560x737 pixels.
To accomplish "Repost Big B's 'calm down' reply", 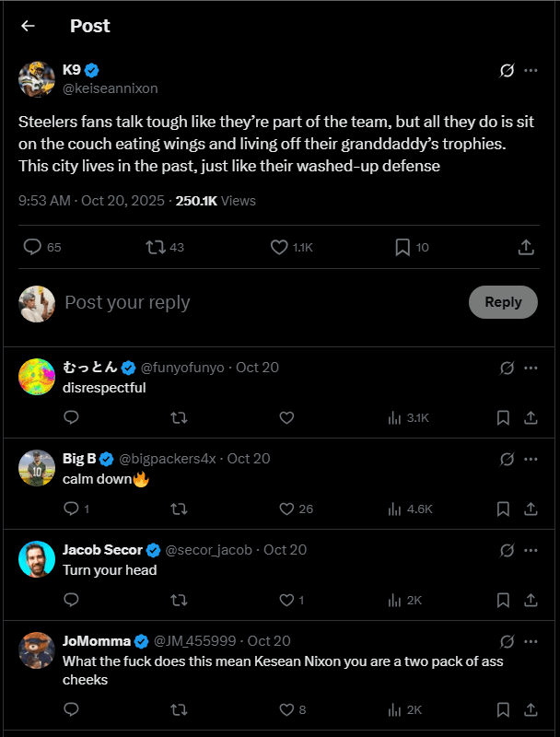I will pyautogui.click(x=180, y=509).
